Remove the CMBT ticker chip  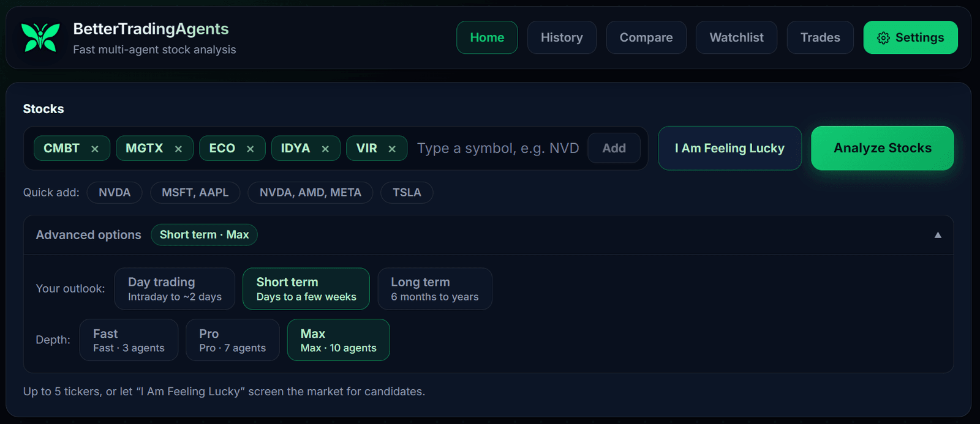click(x=95, y=149)
